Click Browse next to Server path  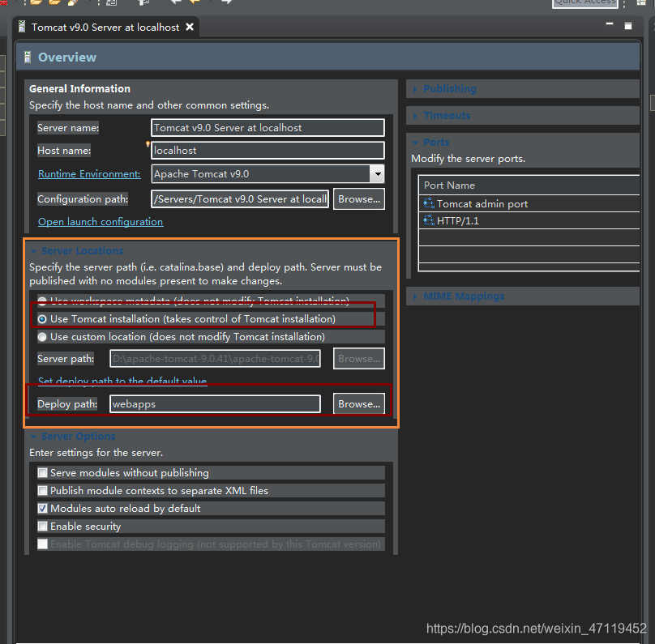(359, 359)
